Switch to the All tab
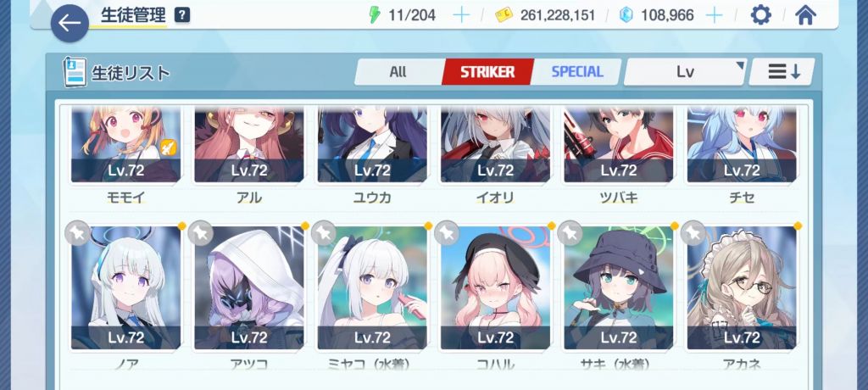Screen dimensions: 868x390 click(398, 72)
